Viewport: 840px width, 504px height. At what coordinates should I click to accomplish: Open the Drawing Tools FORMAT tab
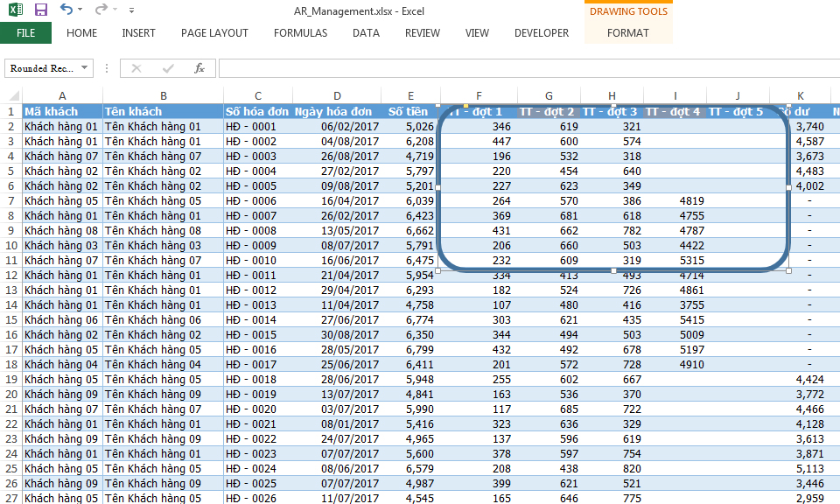(628, 33)
